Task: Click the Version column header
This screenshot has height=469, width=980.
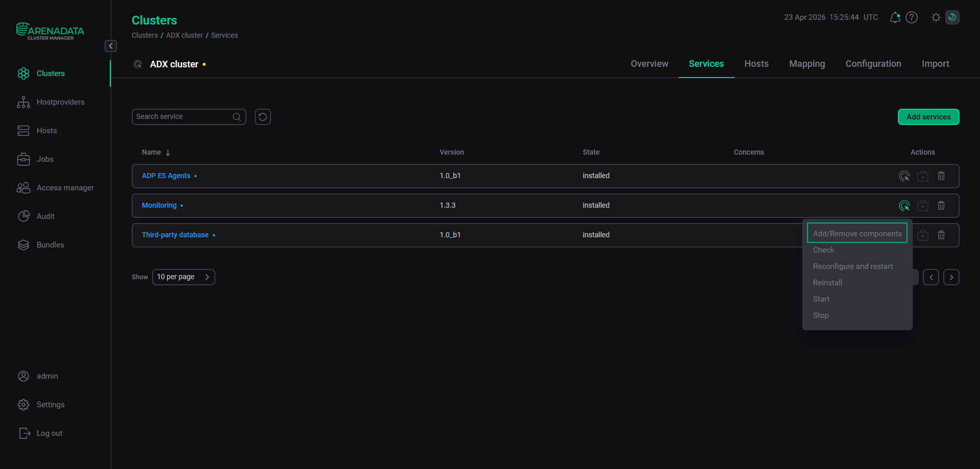Action: 452,152
